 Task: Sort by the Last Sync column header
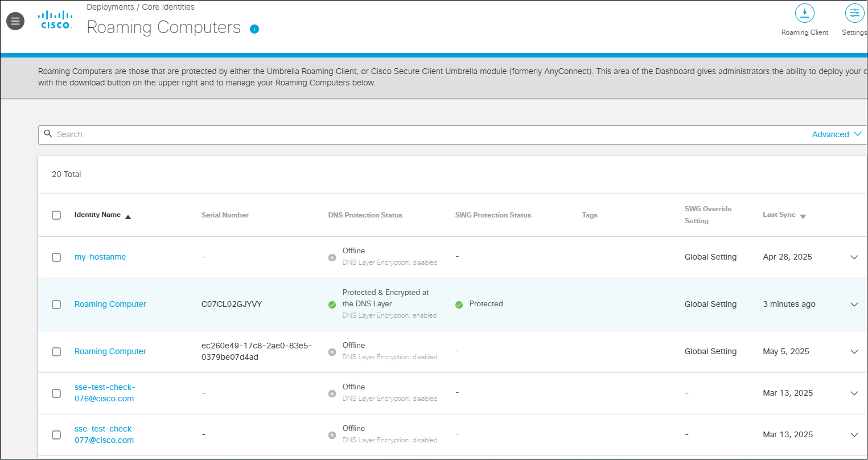(x=779, y=215)
